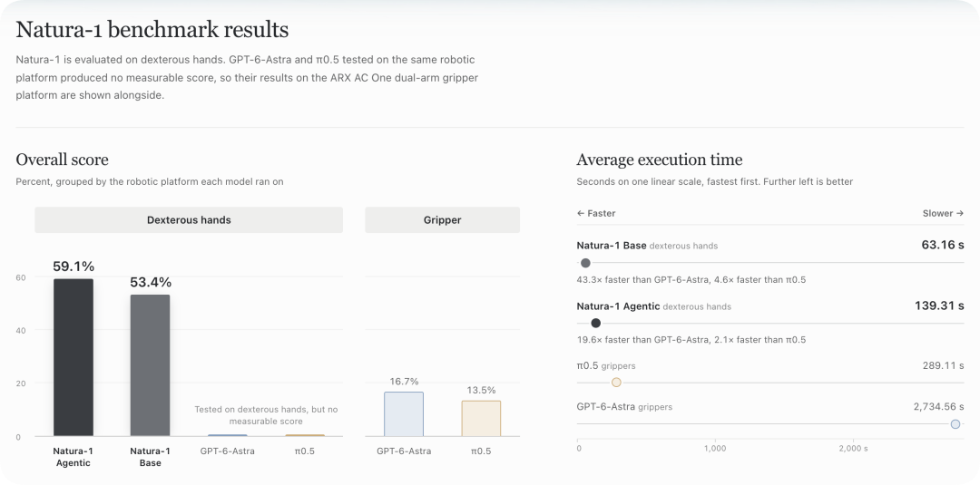Click the Natura-1 Base dexterous hands row title
The height and width of the screenshot is (485, 980).
point(647,246)
